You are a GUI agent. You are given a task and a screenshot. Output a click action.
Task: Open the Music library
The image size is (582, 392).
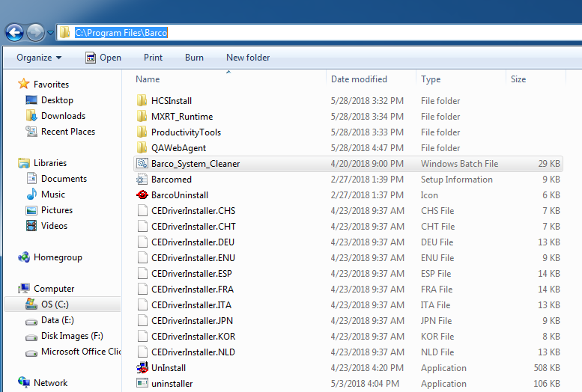tap(53, 195)
